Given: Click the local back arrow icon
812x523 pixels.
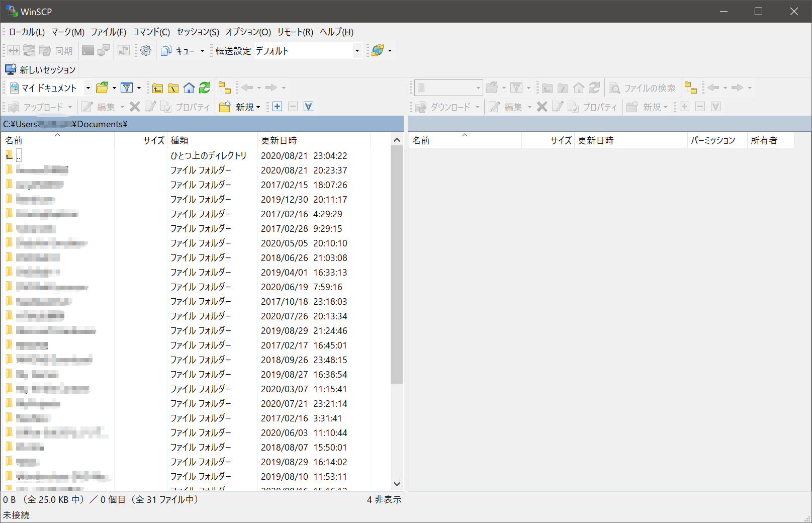Looking at the screenshot, I should tap(247, 88).
